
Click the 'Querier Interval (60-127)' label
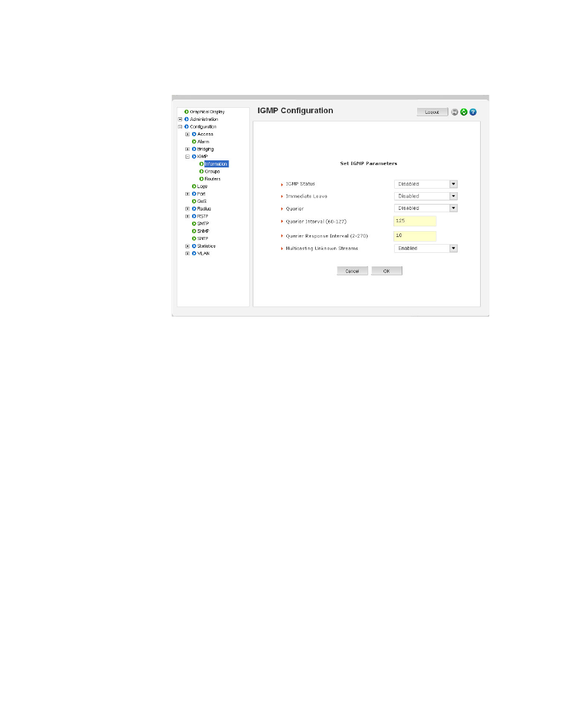coord(316,222)
